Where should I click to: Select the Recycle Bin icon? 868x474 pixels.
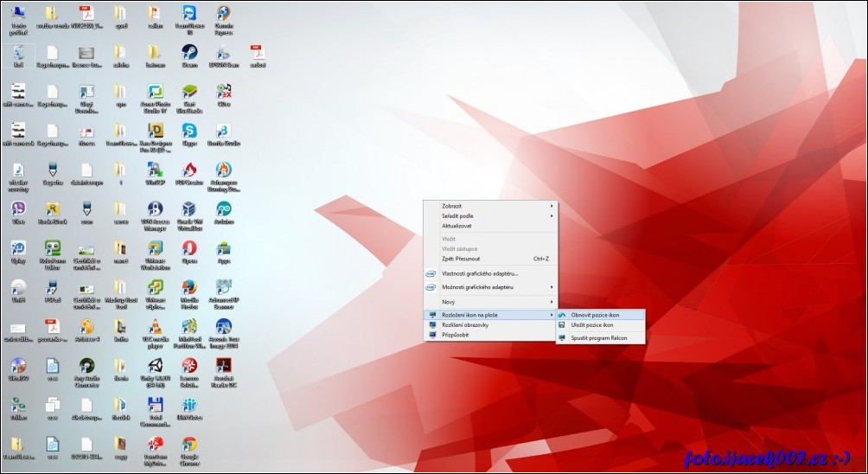coord(18,53)
